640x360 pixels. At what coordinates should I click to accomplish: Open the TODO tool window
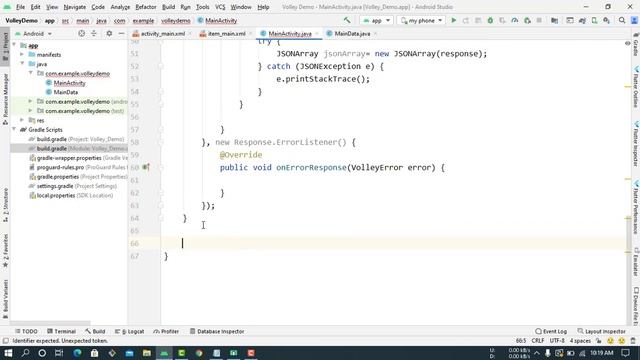pos(26,331)
